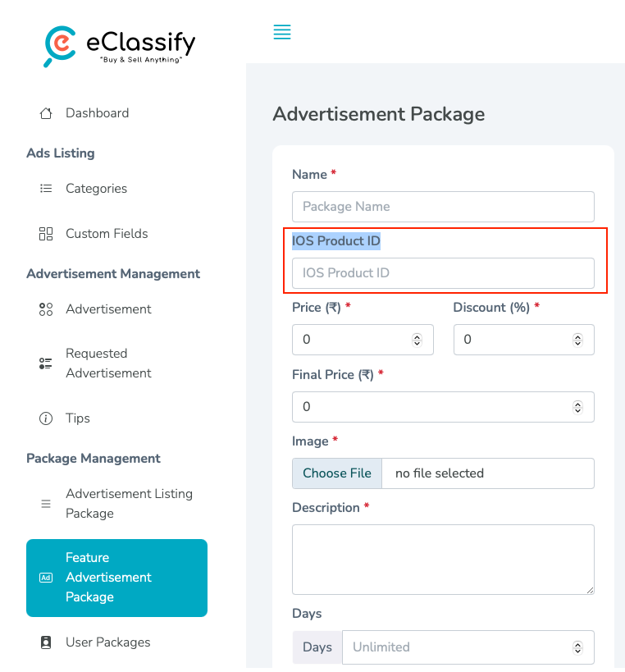Click the Requested Advertisement icon
Image resolution: width=625 pixels, height=672 pixels.
tap(46, 363)
